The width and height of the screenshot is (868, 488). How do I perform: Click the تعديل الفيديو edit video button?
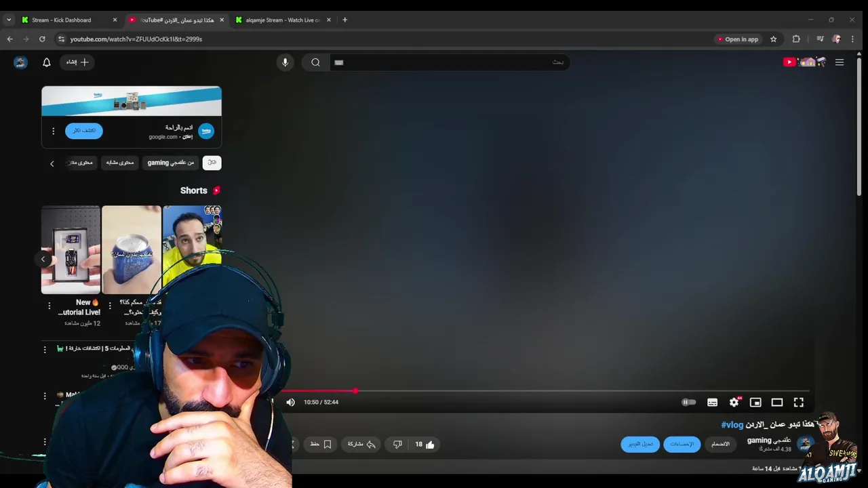click(x=640, y=445)
